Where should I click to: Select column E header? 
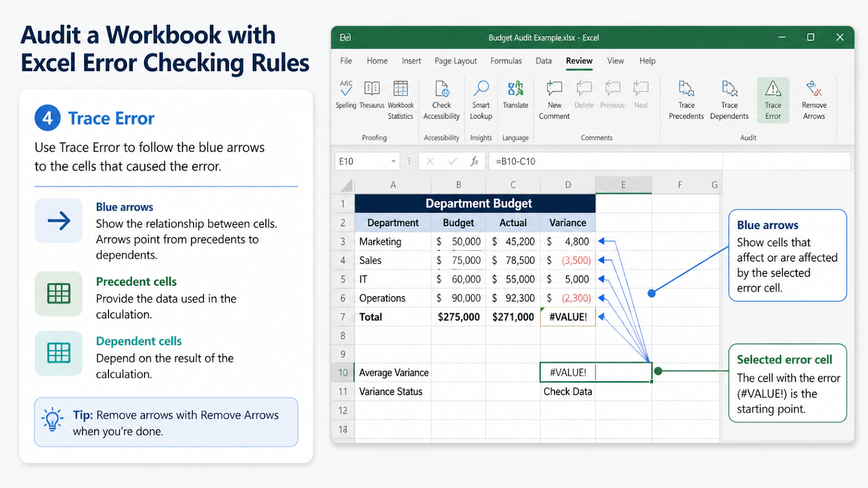click(623, 185)
